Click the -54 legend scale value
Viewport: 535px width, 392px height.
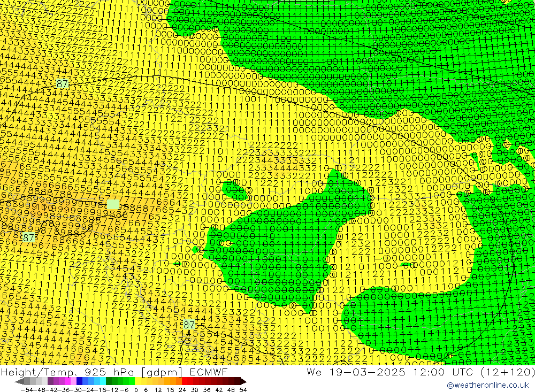(x=26, y=390)
